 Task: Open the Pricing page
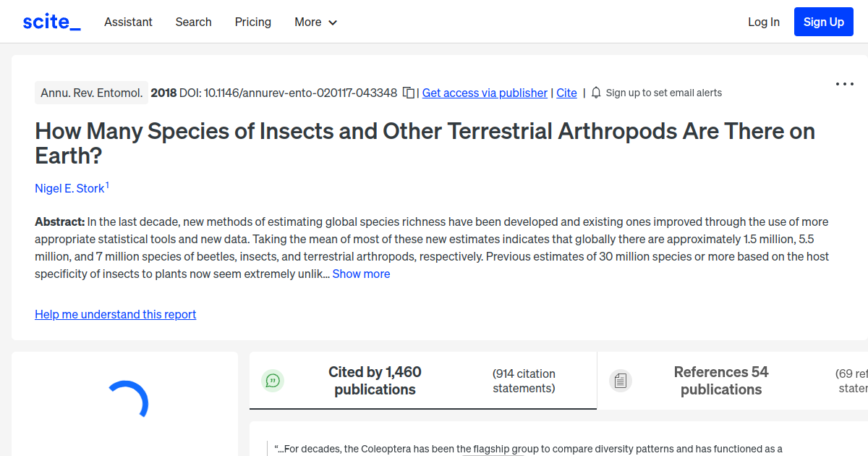(x=252, y=22)
